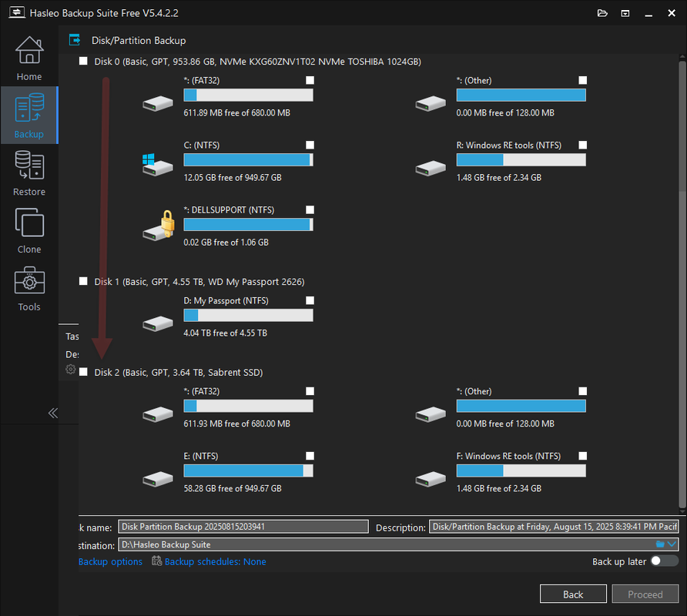The image size is (687, 616).
Task: Open the title bar dropdown menu icon
Action: point(625,13)
